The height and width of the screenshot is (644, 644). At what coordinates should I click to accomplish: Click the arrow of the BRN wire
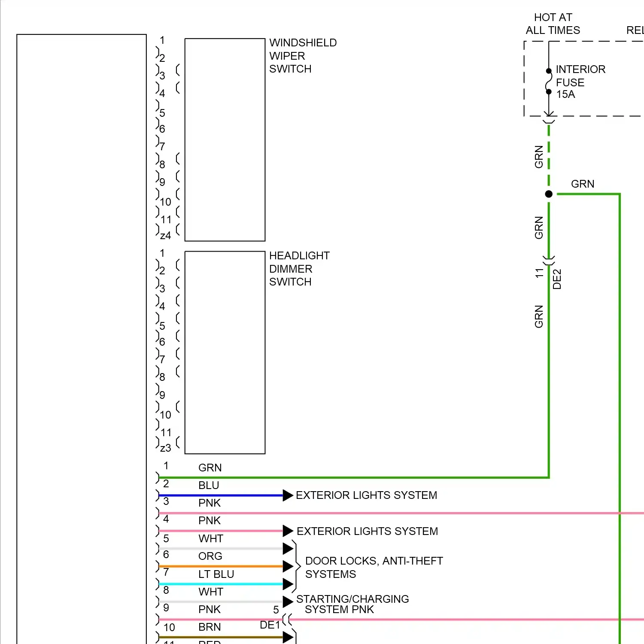point(288,637)
